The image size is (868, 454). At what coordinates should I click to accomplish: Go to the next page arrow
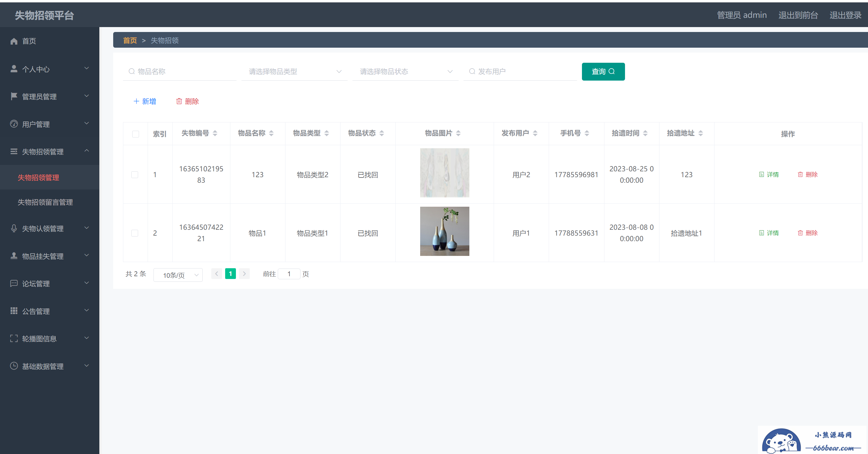coord(244,274)
